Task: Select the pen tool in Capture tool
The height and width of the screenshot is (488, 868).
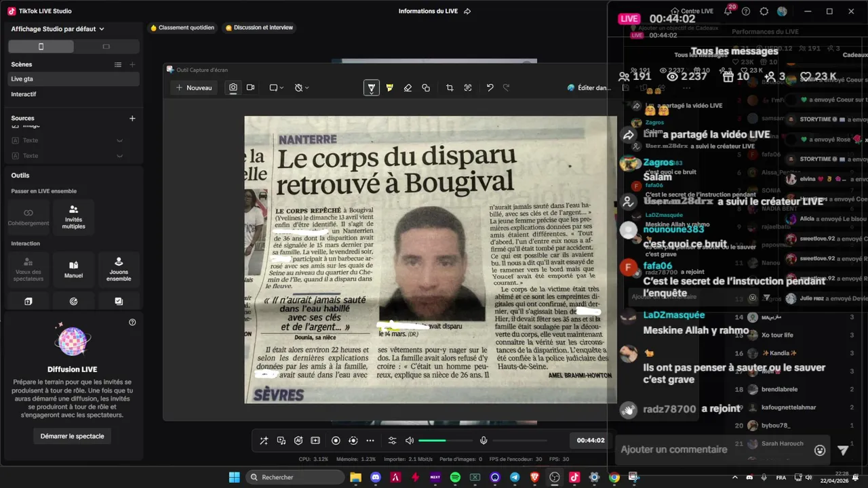Action: (x=371, y=88)
